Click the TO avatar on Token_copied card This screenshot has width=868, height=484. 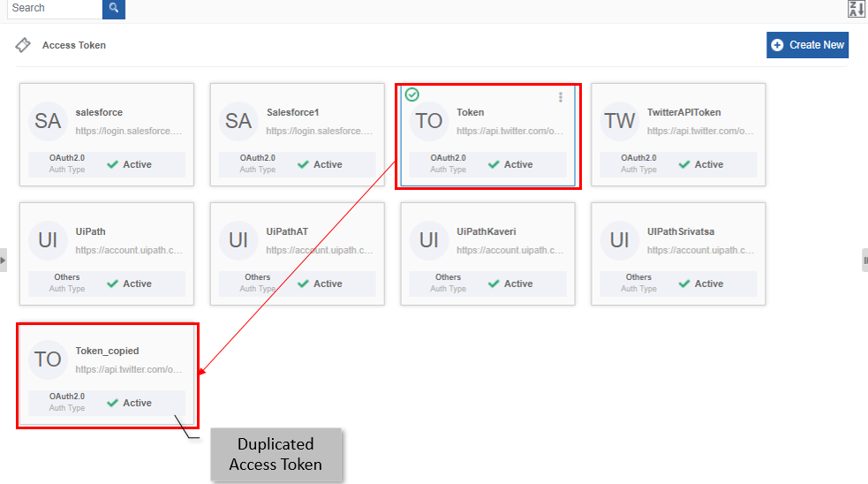(x=48, y=359)
